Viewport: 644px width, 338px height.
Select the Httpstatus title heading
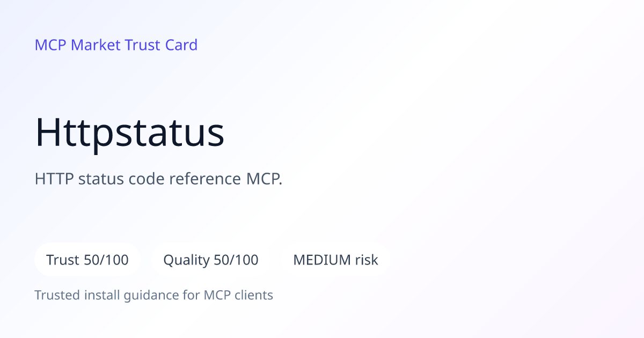point(129,133)
